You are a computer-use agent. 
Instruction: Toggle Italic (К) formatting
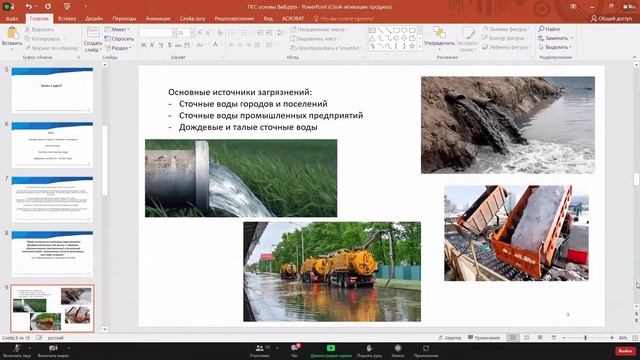click(152, 45)
